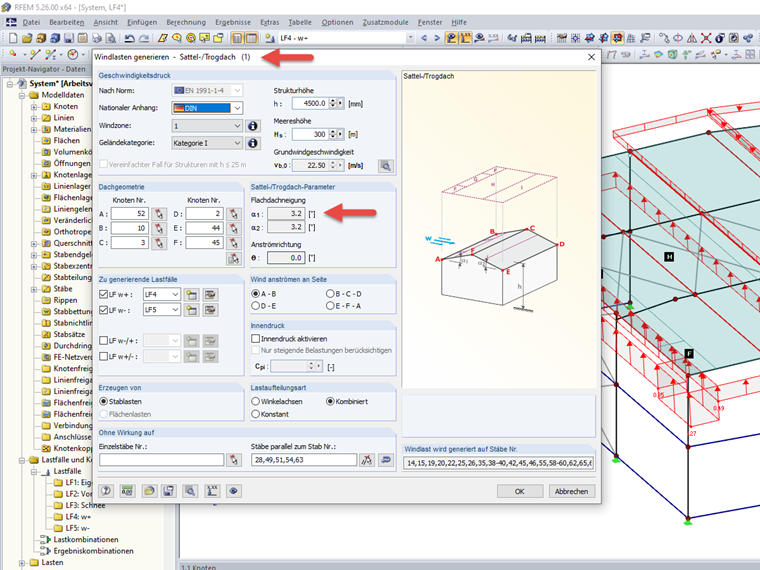
Task: Select wind side E - F - A radio
Action: pos(330,306)
